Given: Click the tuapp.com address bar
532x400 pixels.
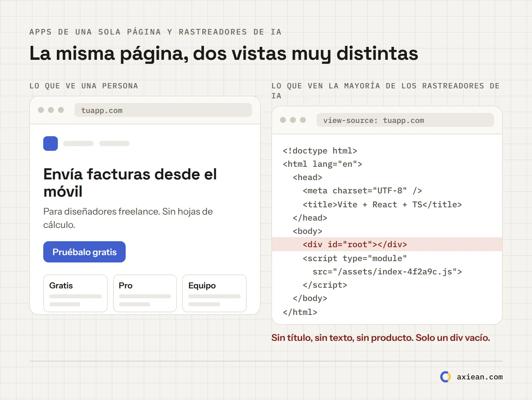Looking at the screenshot, I should (x=163, y=110).
